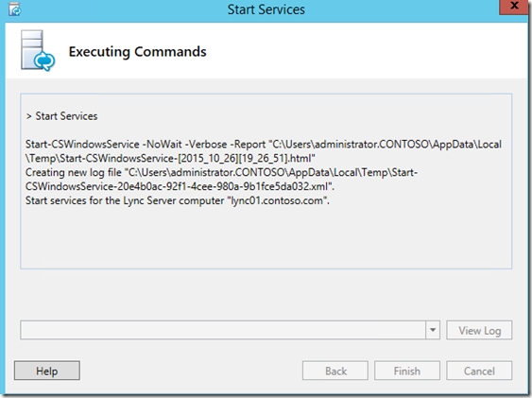Click the server refresh icon beside Executing Commands

[38, 50]
